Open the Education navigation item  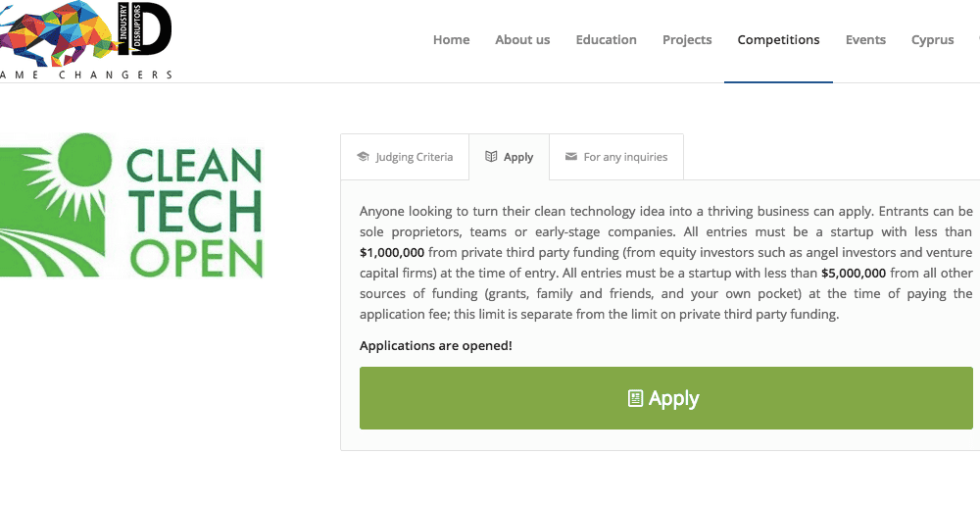click(606, 40)
